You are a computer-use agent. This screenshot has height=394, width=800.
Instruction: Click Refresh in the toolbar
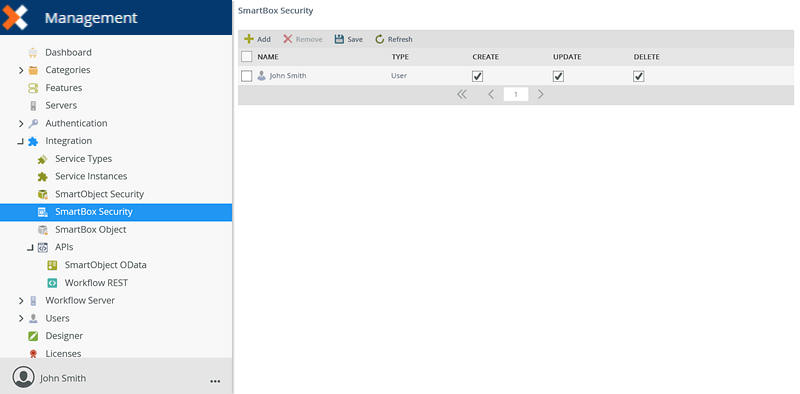tap(393, 39)
